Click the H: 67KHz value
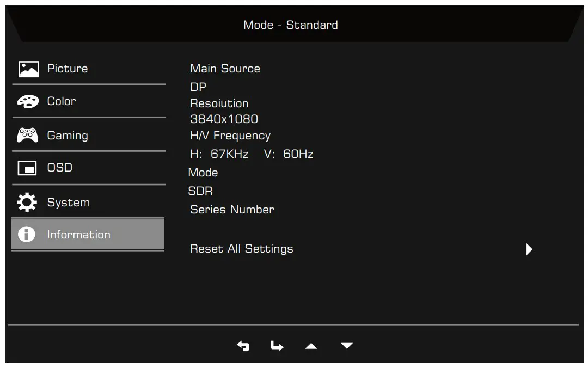The width and height of the screenshot is (588, 367). [219, 154]
